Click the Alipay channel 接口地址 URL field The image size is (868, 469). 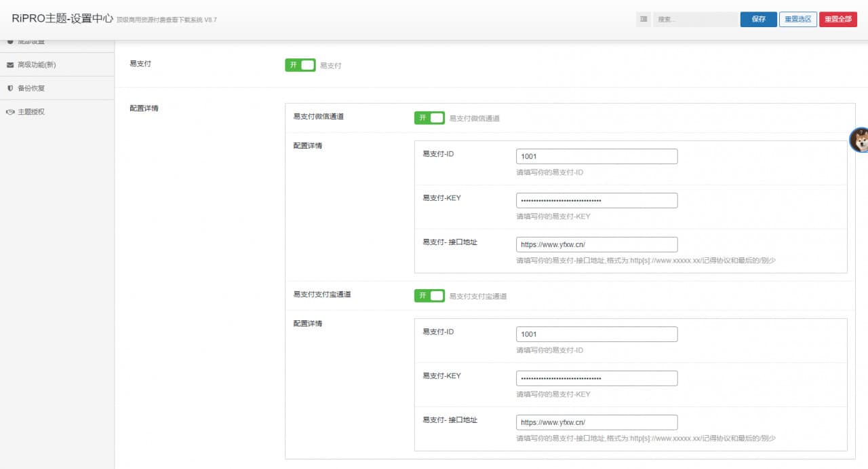tap(596, 422)
